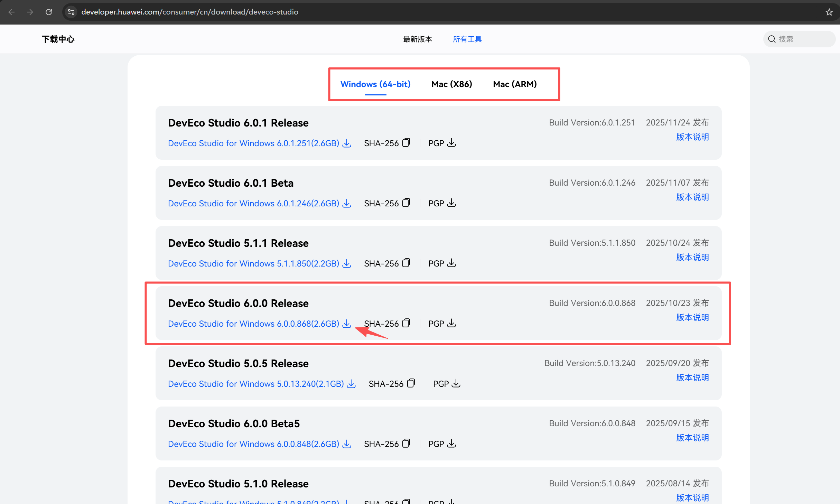Open the 所有工具 navigation item
The height and width of the screenshot is (504, 840).
[467, 39]
